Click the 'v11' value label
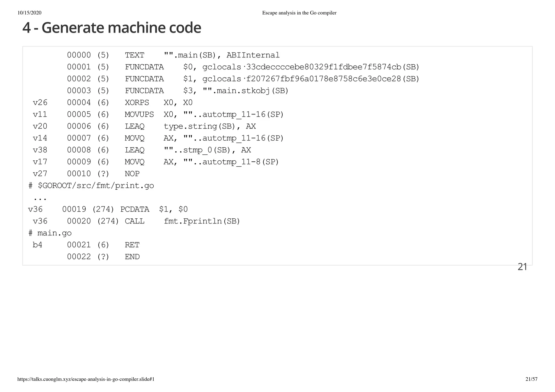This screenshot has width=555, height=392. coord(40,114)
